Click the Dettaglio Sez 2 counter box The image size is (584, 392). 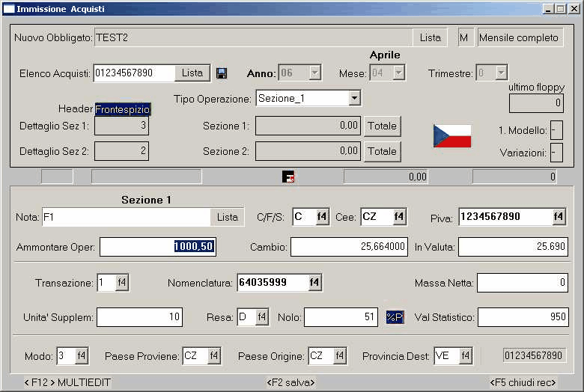click(x=122, y=151)
